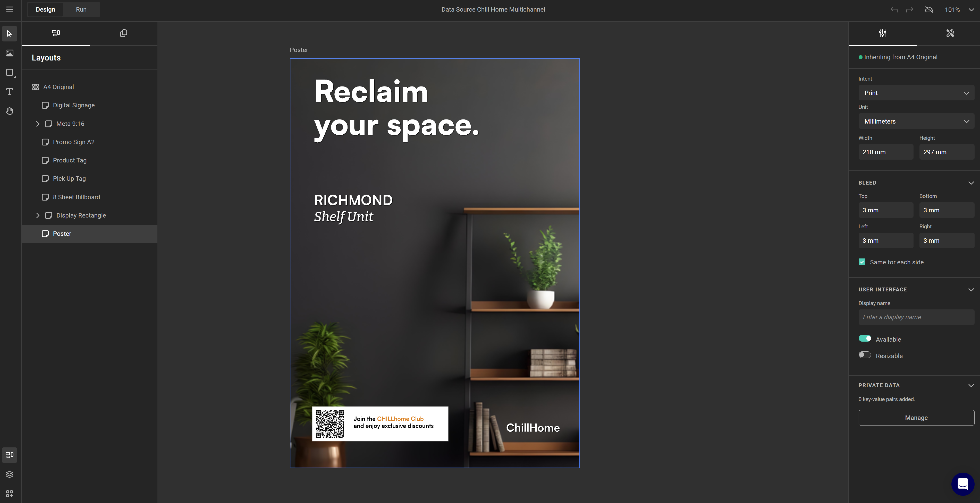The height and width of the screenshot is (503, 980).
Task: Follow the A4 Original inheritance link
Action: coord(922,57)
